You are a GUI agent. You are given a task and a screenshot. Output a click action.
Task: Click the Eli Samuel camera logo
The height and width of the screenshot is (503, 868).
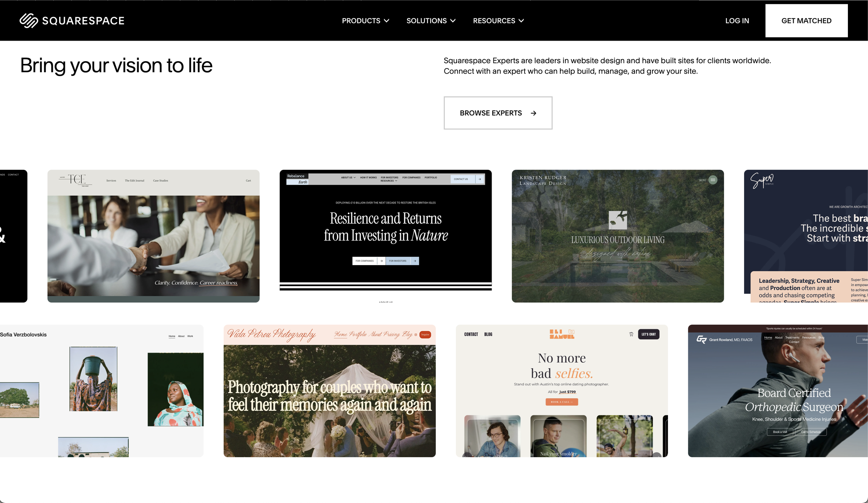pos(571,332)
